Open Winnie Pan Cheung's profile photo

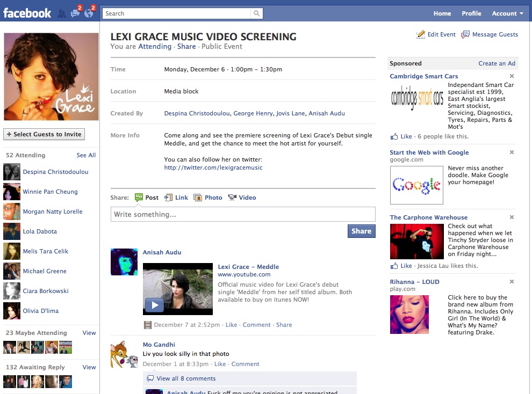tap(12, 192)
